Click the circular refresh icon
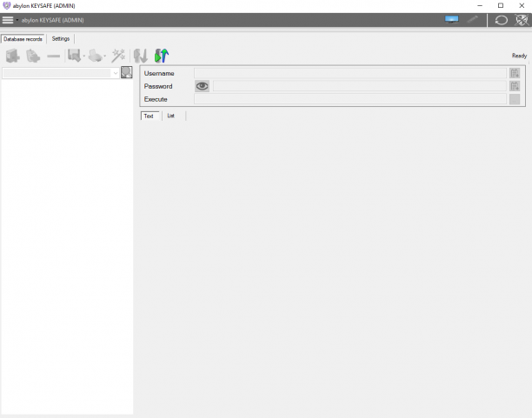Viewport: 532px width, 418px height. tap(501, 20)
